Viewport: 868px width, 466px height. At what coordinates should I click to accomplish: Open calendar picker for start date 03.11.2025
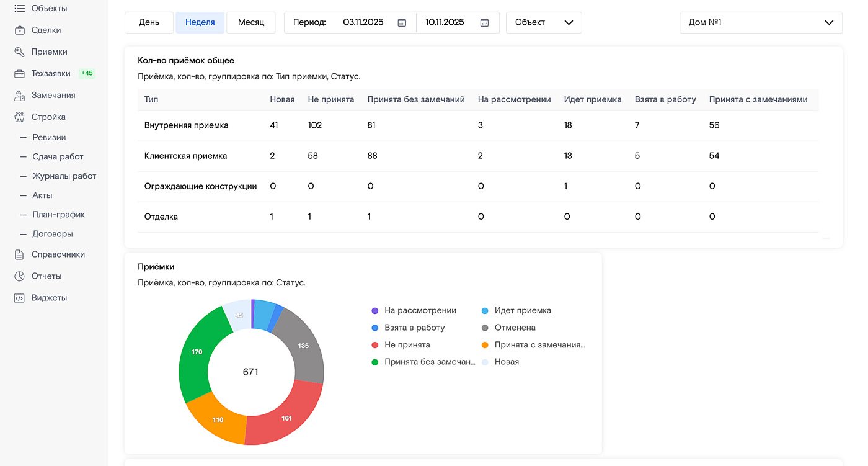402,22
